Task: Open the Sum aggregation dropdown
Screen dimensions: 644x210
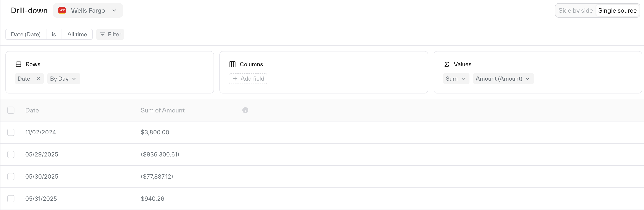Action: click(x=456, y=79)
